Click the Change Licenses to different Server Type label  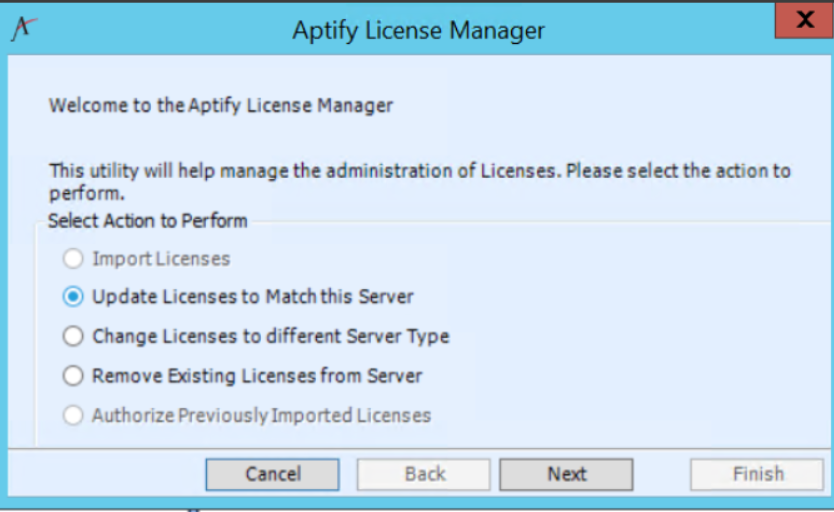point(271,337)
